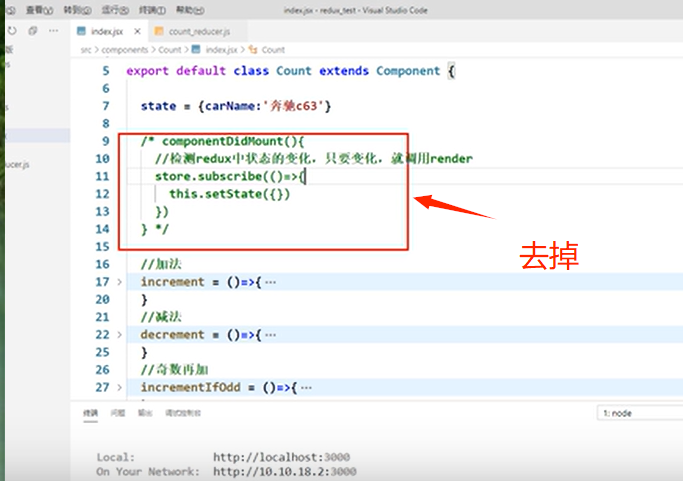Open the 查看(V) menu

coord(39,10)
